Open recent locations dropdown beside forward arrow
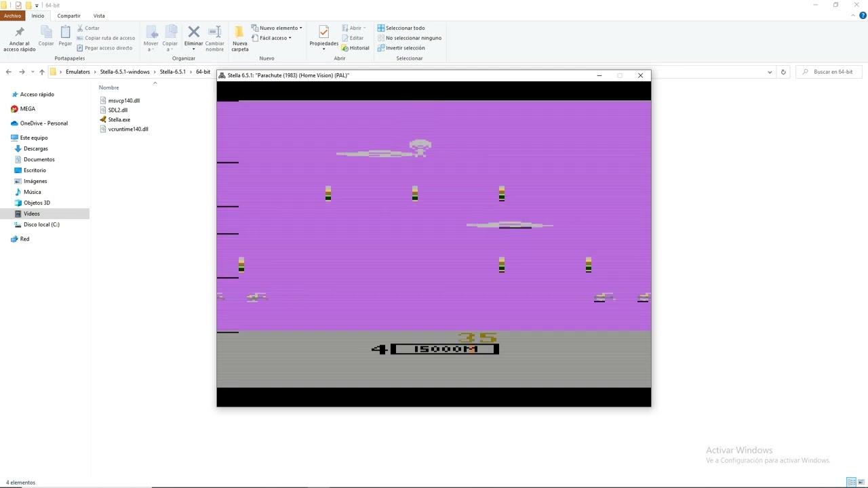The height and width of the screenshot is (488, 868). [32, 72]
